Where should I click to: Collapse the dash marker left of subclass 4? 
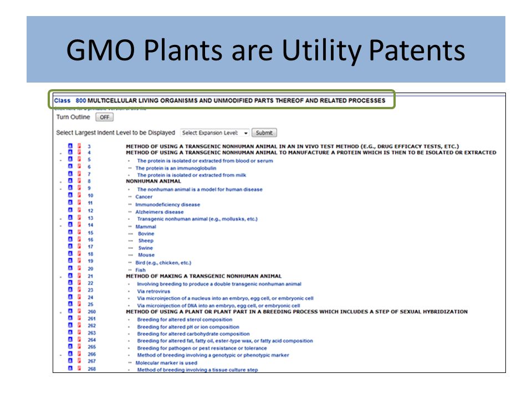61,154
